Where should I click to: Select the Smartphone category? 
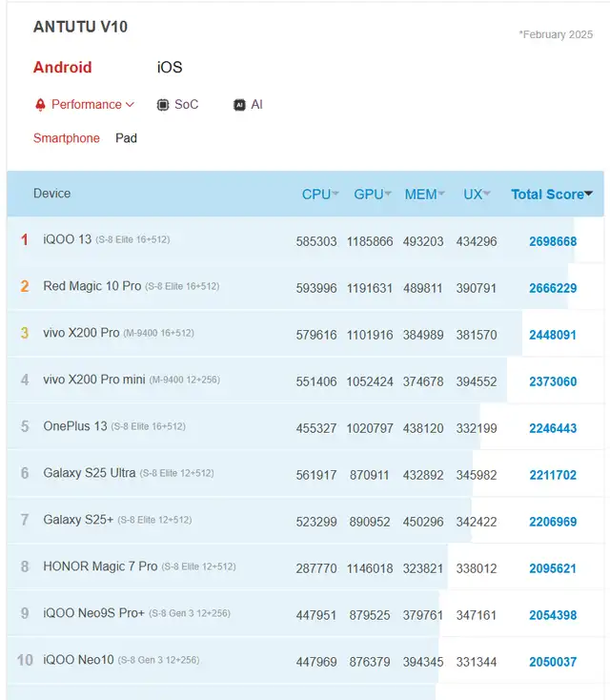(67, 138)
